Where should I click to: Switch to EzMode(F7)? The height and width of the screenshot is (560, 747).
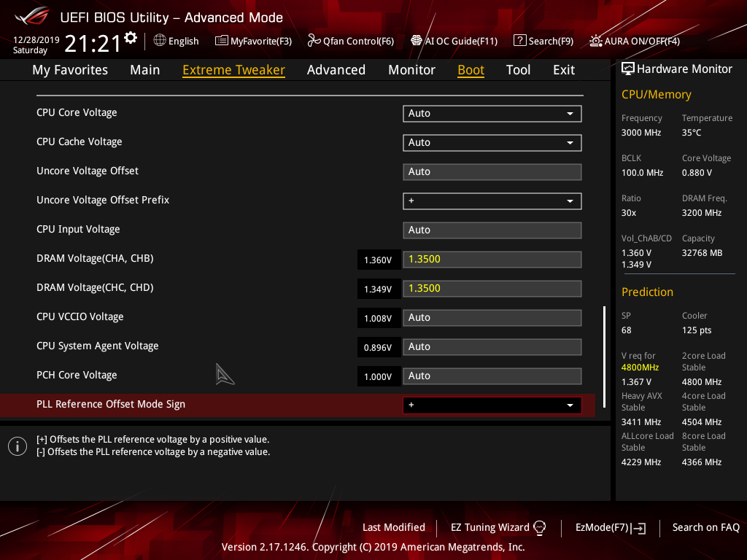click(611, 528)
